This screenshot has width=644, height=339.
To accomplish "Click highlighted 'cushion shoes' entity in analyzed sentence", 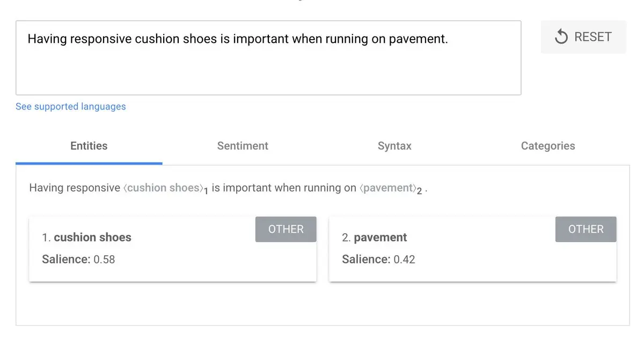I will click(164, 188).
